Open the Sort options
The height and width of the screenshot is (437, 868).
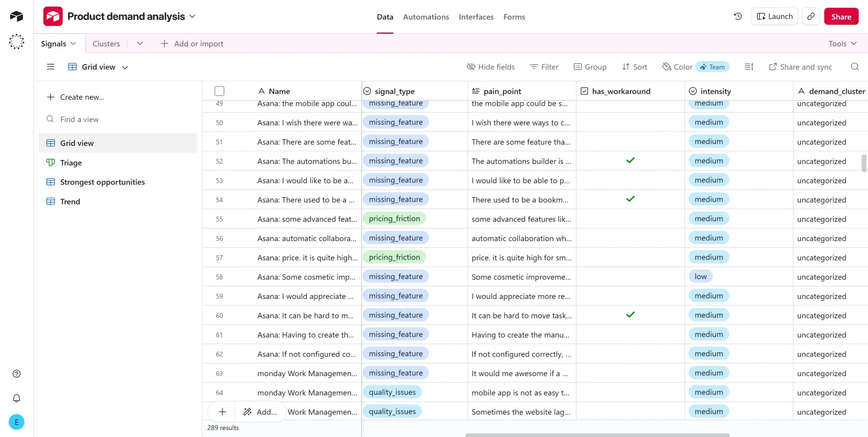[x=635, y=67]
